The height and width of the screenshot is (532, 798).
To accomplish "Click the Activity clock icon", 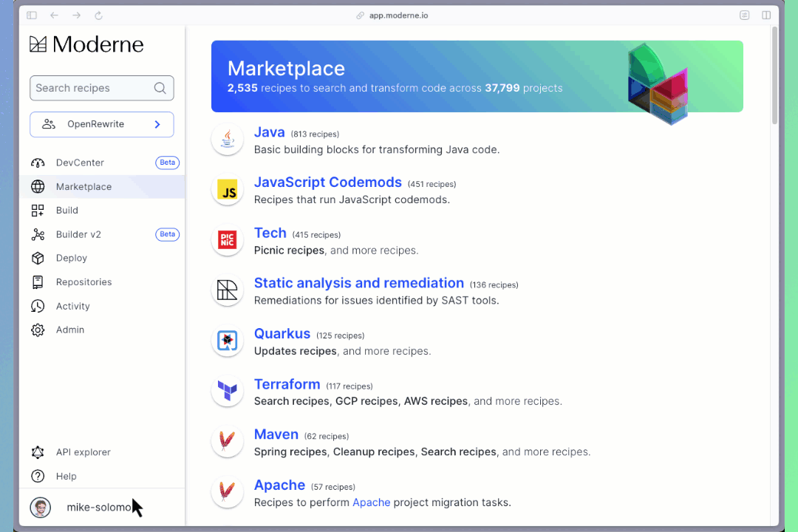I will [38, 306].
